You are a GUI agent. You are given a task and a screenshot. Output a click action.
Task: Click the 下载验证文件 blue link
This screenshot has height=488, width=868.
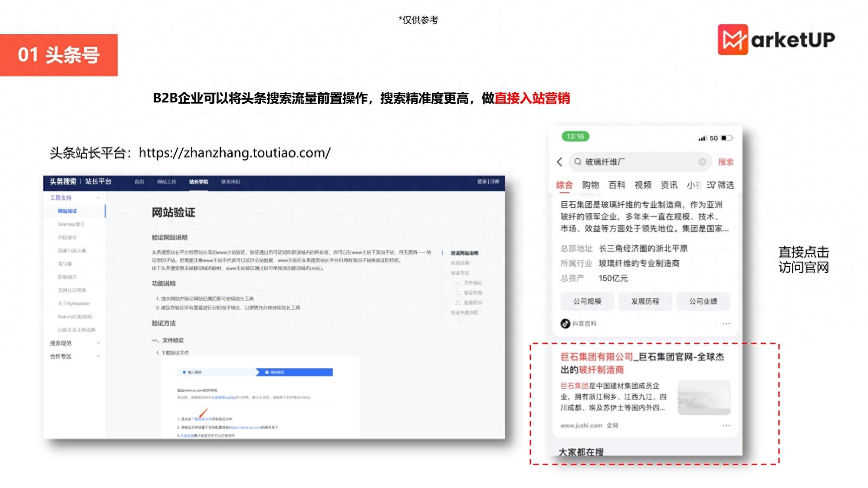202,419
